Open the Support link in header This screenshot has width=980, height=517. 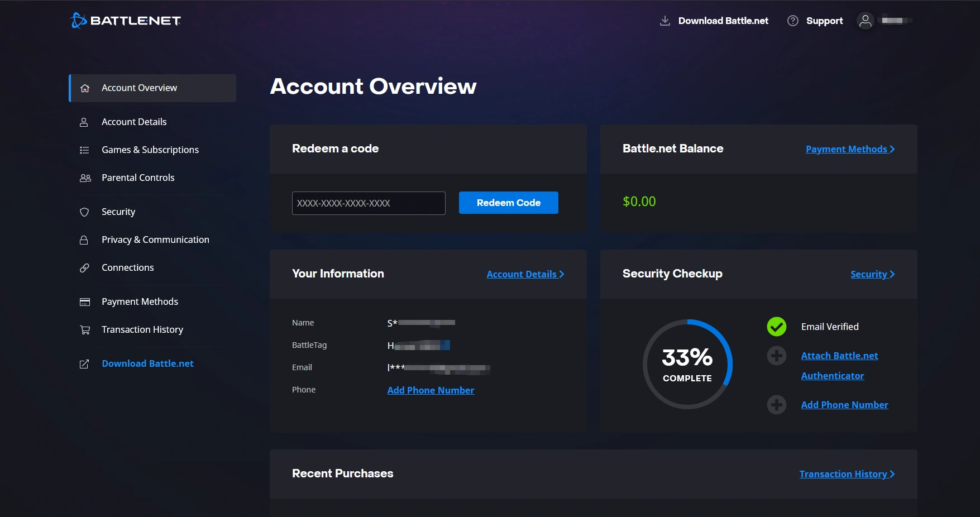pyautogui.click(x=824, y=21)
